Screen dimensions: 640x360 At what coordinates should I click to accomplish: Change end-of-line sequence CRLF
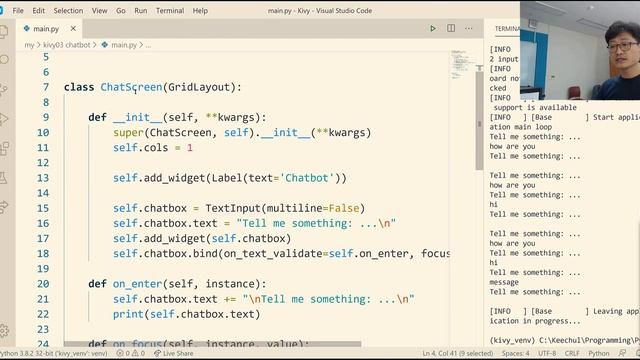(x=572, y=353)
